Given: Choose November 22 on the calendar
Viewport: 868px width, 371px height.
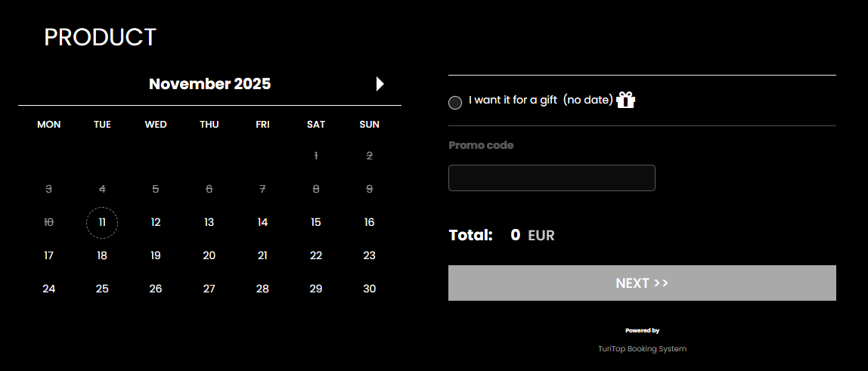Looking at the screenshot, I should 316,255.
